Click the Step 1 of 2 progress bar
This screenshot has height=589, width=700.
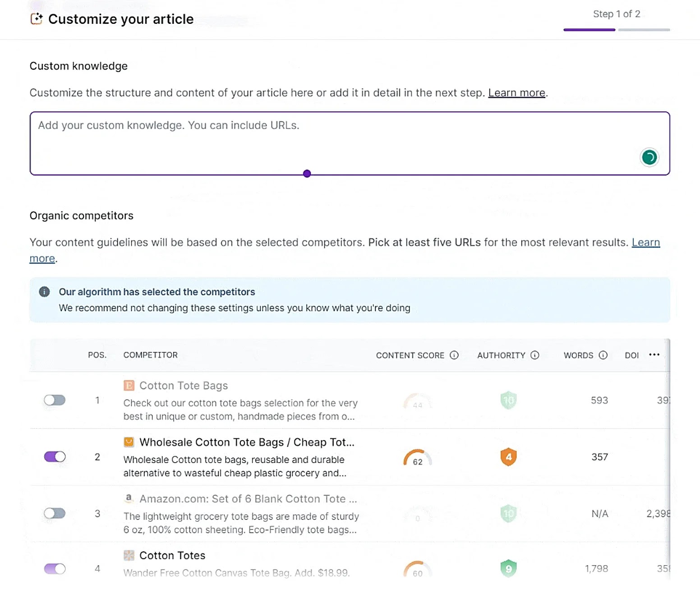tap(617, 29)
